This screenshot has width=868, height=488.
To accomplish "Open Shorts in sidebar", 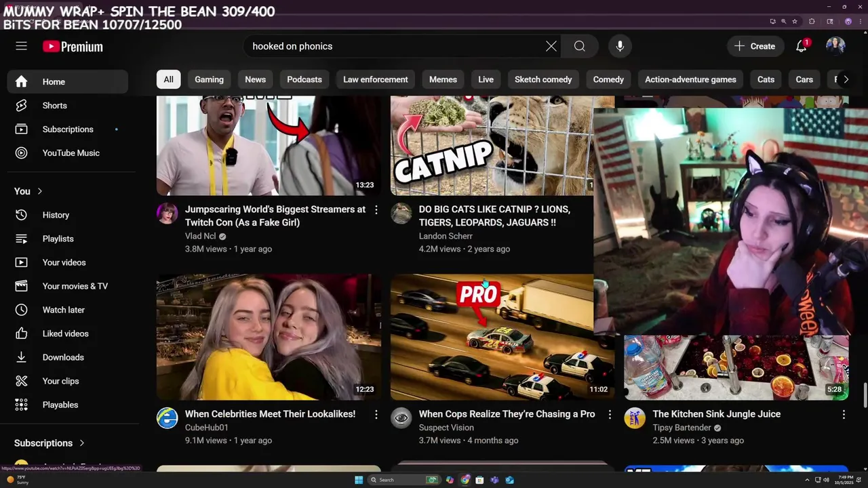I will pyautogui.click(x=68, y=106).
